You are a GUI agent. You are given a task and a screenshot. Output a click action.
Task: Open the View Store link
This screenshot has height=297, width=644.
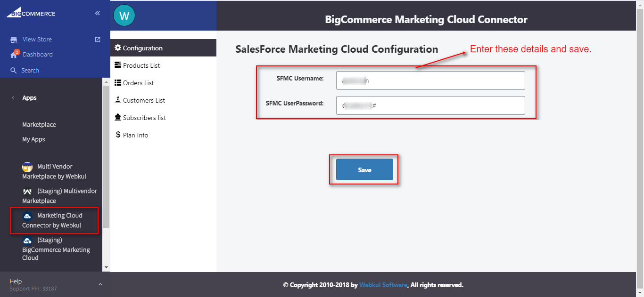pyautogui.click(x=37, y=40)
